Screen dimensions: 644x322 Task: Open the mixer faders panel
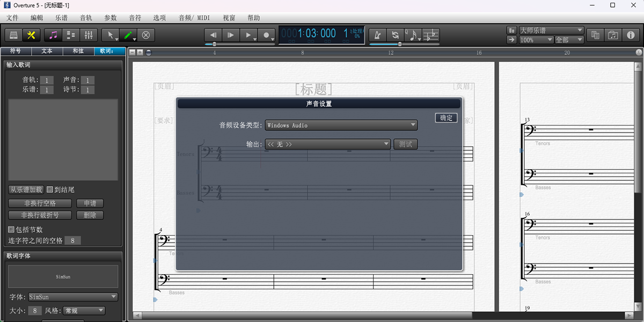pyautogui.click(x=89, y=35)
